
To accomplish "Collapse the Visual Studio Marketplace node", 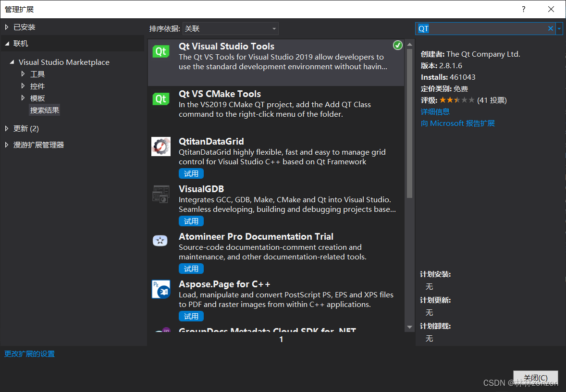I will coord(12,62).
